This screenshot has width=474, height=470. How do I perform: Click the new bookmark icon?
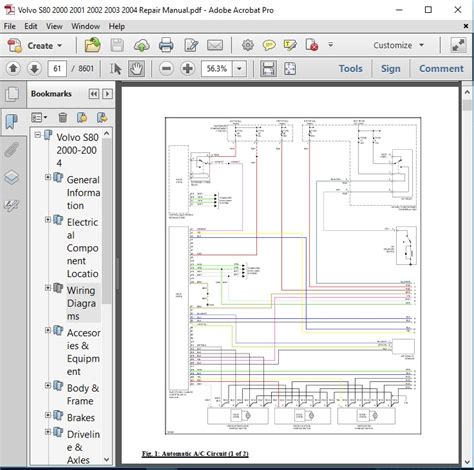(x=82, y=117)
